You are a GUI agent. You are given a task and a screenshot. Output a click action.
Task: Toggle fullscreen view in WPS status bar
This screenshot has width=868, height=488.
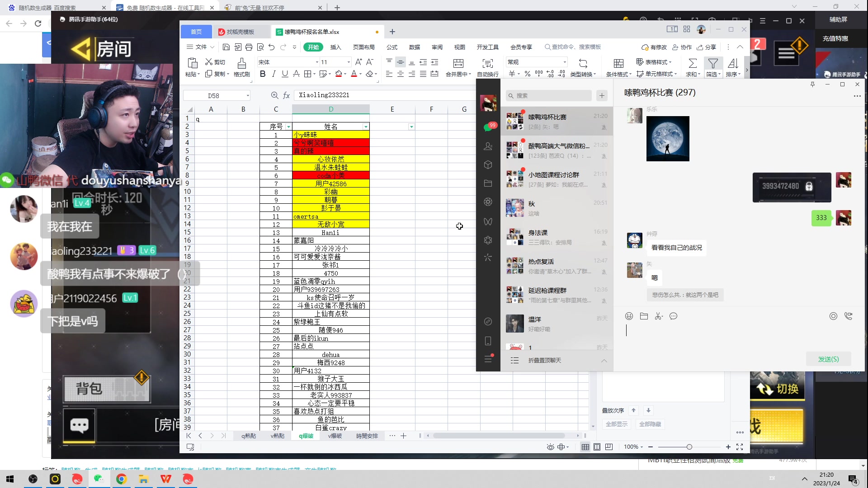pos(740,447)
